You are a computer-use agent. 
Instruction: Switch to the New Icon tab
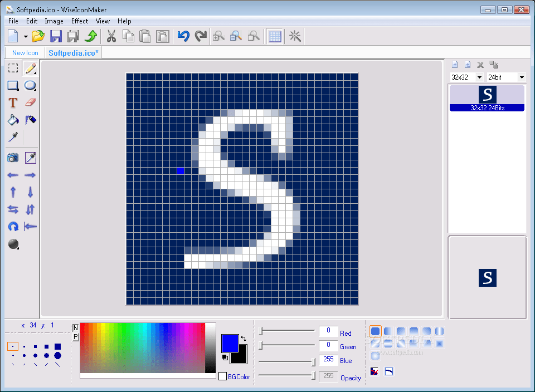coord(25,53)
